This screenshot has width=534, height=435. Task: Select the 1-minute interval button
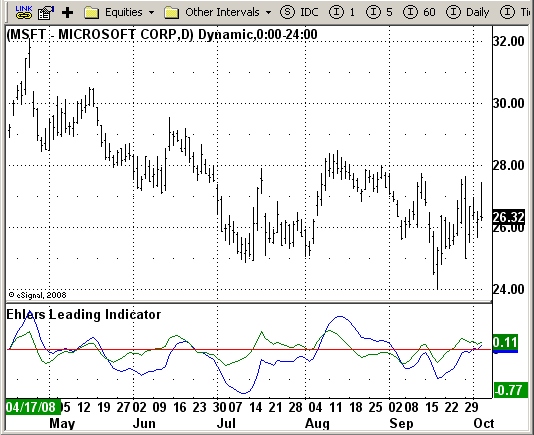click(342, 13)
